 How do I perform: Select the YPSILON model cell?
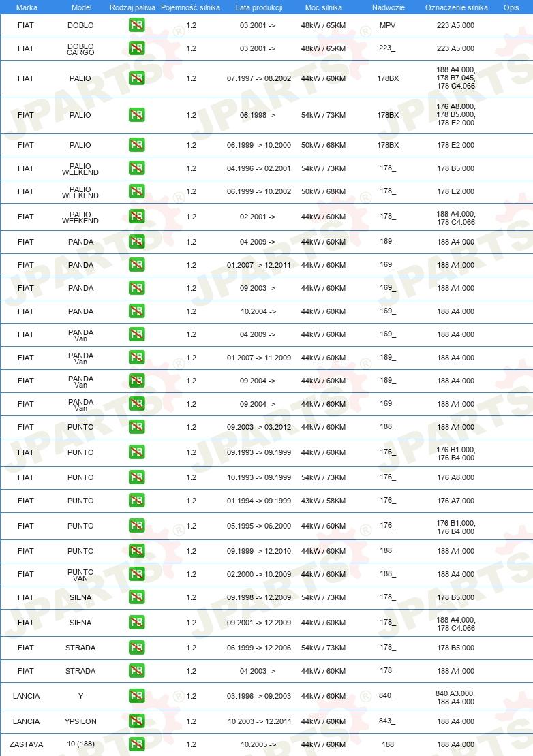click(80, 721)
